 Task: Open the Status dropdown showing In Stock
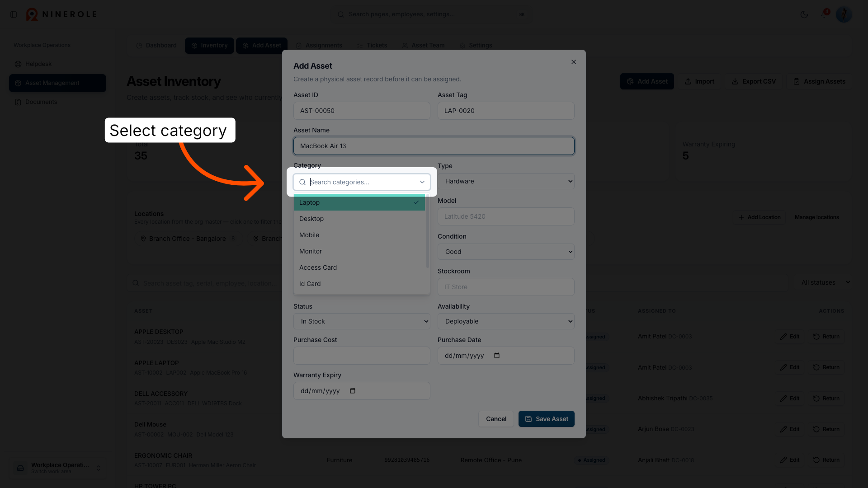click(362, 321)
